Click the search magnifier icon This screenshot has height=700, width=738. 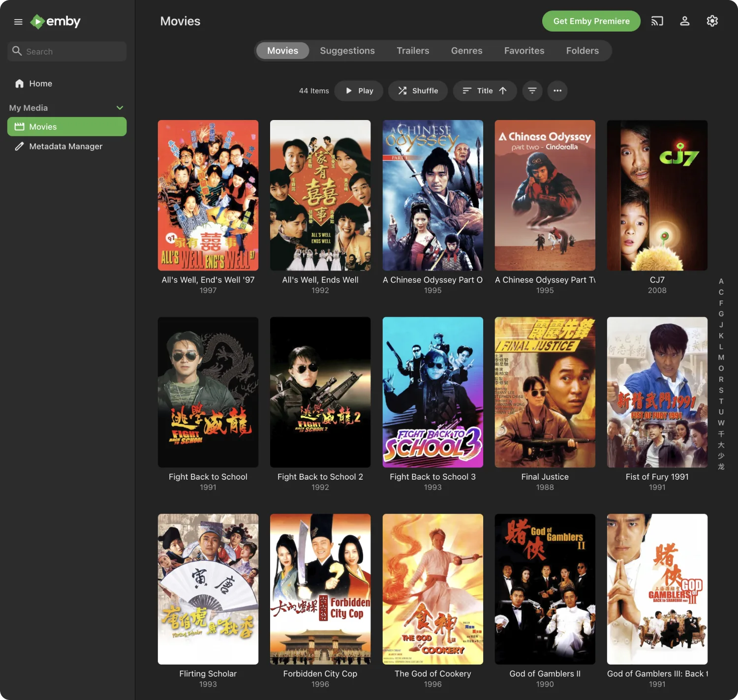point(17,51)
